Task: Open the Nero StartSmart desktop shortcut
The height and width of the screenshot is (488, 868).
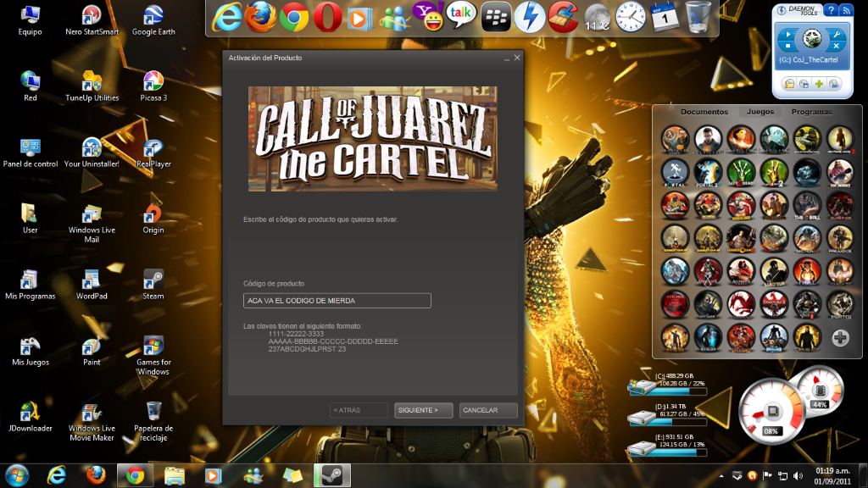Action: tap(92, 20)
